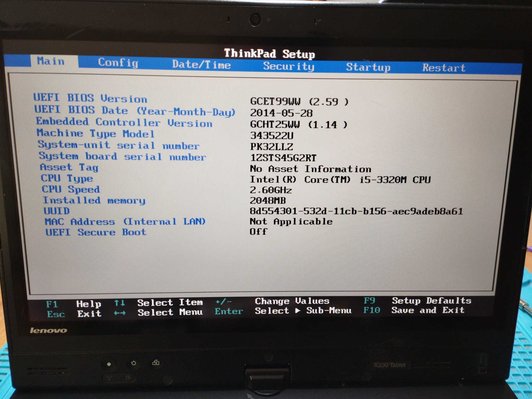Select the 2048MB memory value
The image size is (532, 399).
coord(268,200)
